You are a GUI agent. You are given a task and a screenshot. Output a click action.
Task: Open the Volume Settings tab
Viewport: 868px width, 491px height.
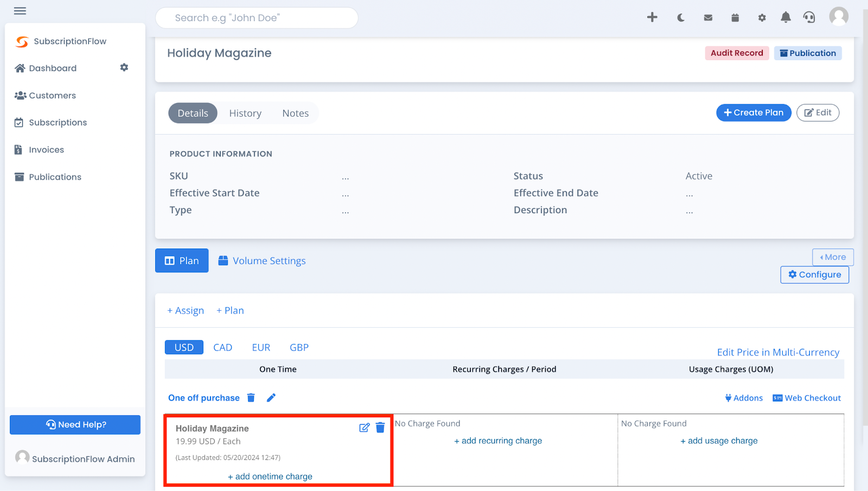[x=261, y=260]
